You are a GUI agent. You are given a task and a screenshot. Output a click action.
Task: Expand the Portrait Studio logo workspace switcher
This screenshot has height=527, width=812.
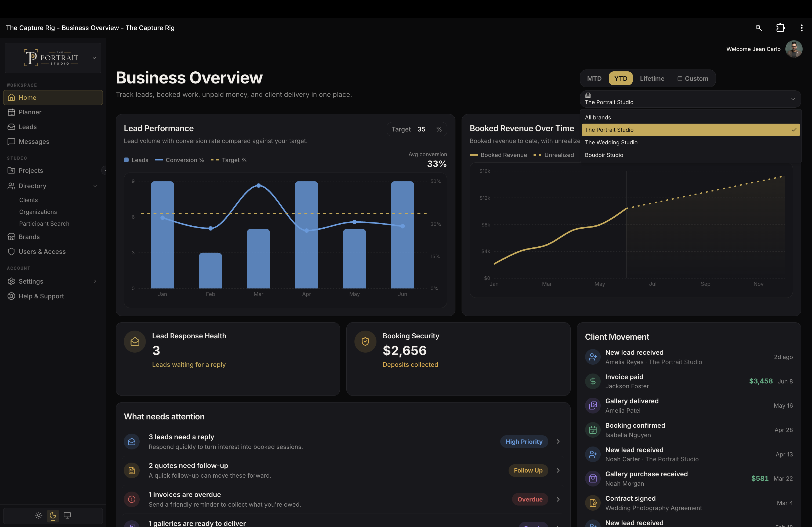[53, 58]
